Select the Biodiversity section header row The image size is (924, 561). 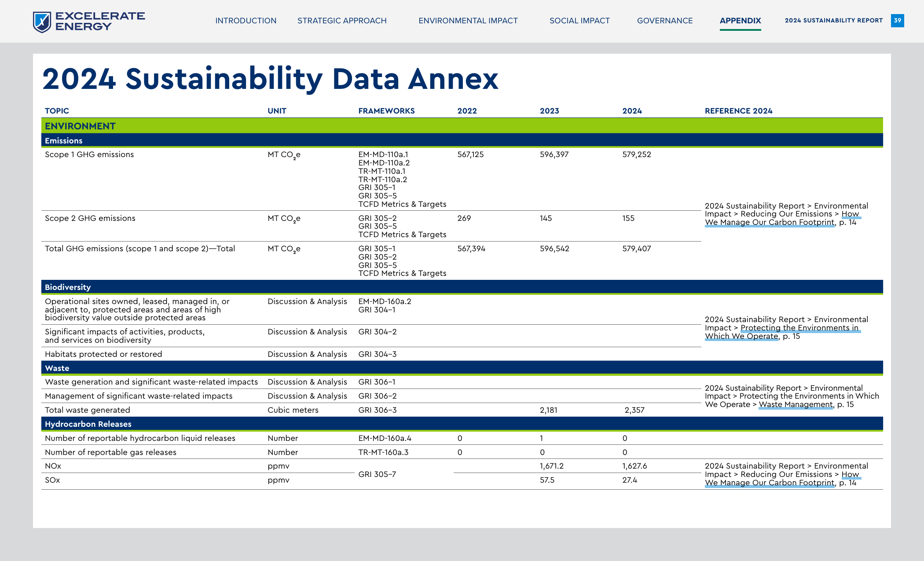tap(462, 287)
